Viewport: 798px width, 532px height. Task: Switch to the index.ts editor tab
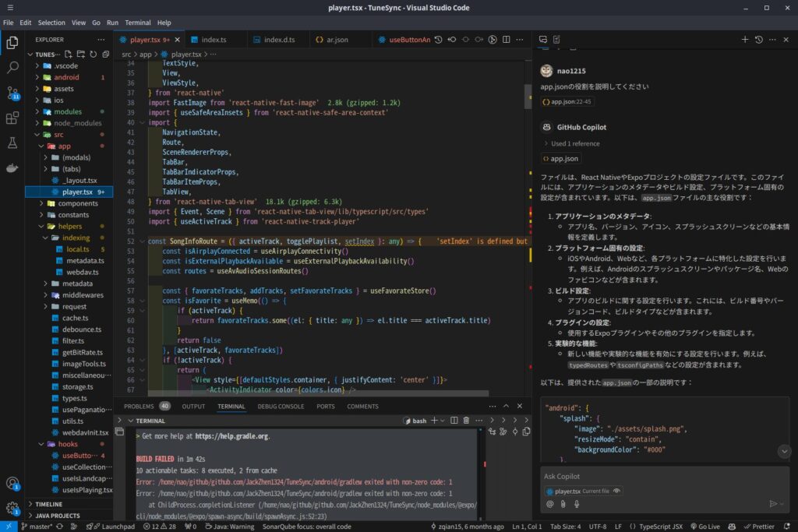tap(213, 39)
